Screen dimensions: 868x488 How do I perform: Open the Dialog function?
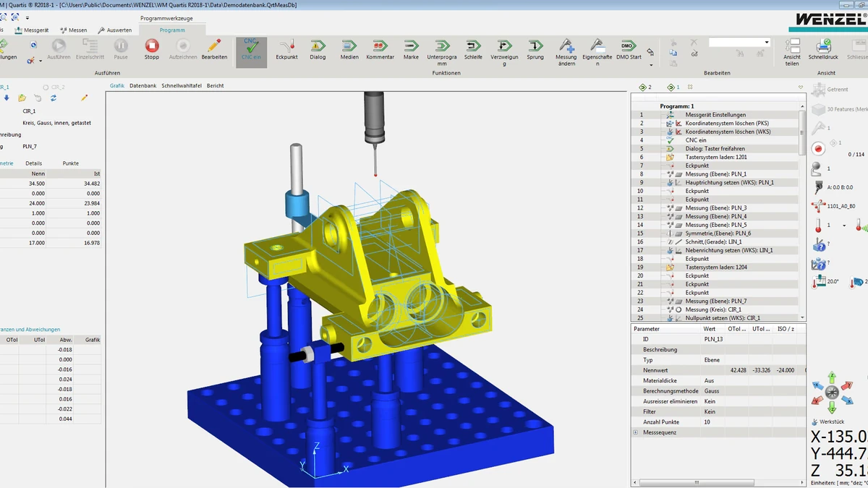(318, 49)
